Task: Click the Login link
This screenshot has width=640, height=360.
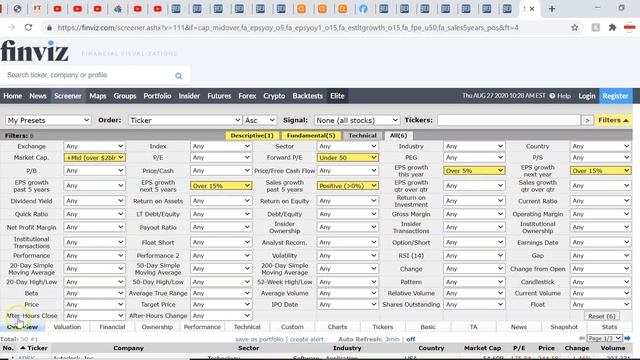Action: tap(587, 96)
